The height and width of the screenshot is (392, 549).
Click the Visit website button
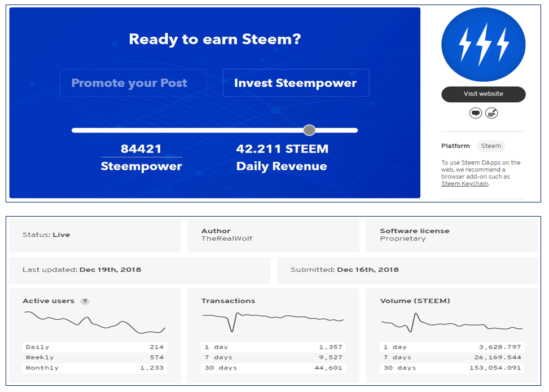click(483, 94)
